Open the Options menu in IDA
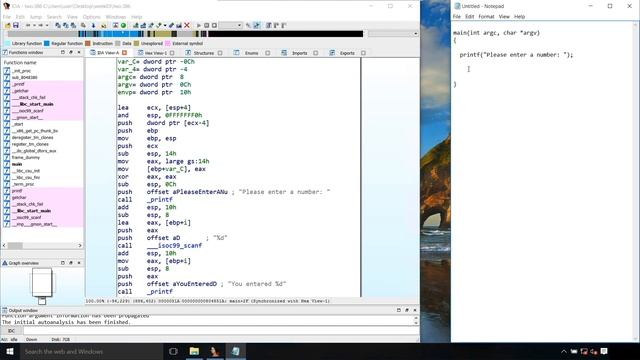Screen dimensions: 640x360 click(x=91, y=17)
